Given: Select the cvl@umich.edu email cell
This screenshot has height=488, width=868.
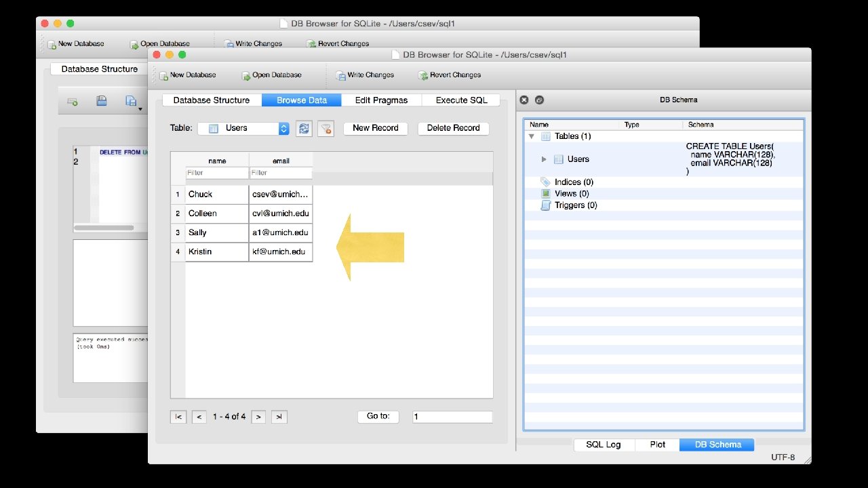Looking at the screenshot, I should 281,213.
